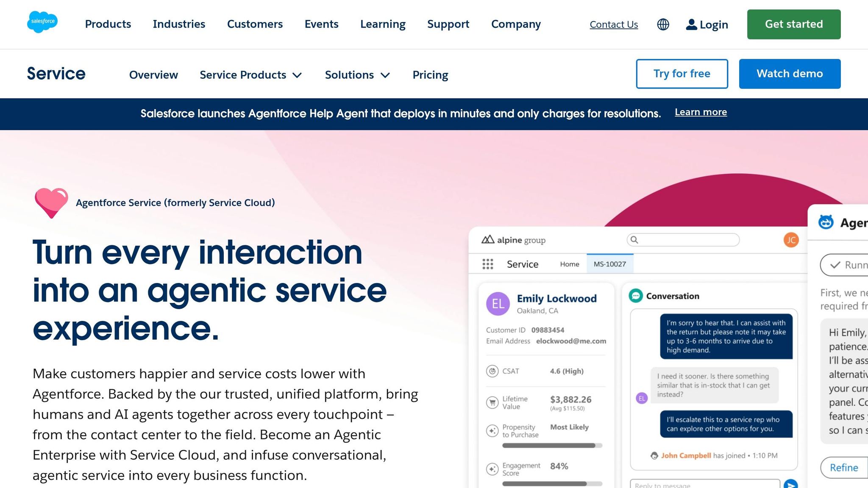Image resolution: width=868 pixels, height=488 pixels.
Task: Open the Industries menu
Action: 179,24
